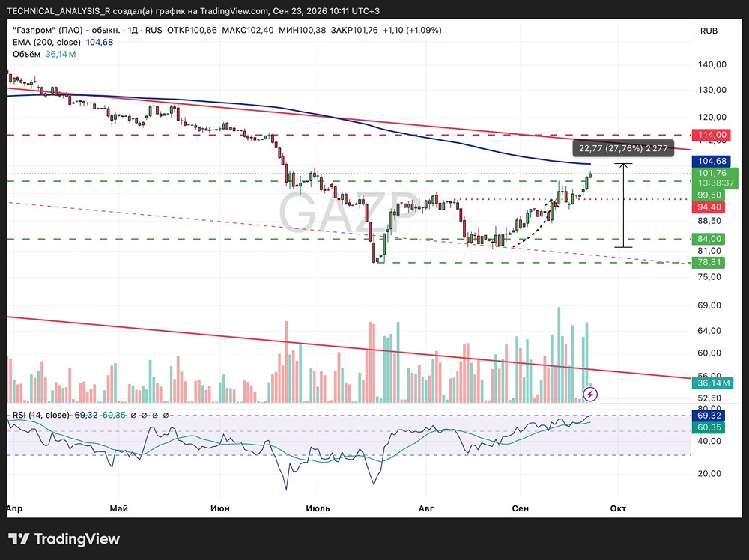Click the МИН100,38 low value
Image resolution: width=749 pixels, height=560 pixels.
pyautogui.click(x=302, y=30)
